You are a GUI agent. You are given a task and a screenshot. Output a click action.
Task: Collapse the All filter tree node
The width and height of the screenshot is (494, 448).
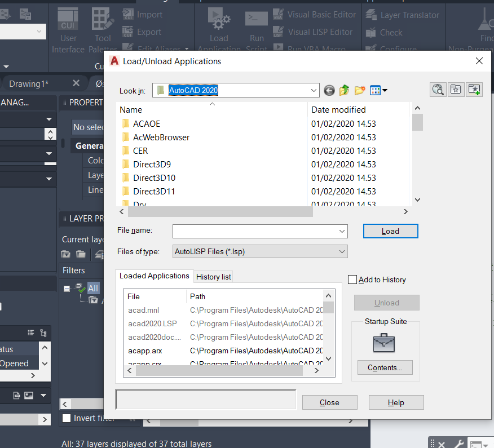[67, 289]
